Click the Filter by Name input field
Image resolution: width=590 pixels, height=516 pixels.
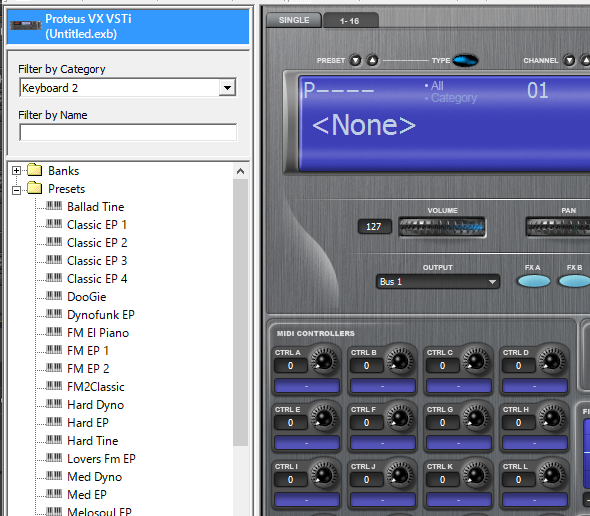click(x=128, y=132)
